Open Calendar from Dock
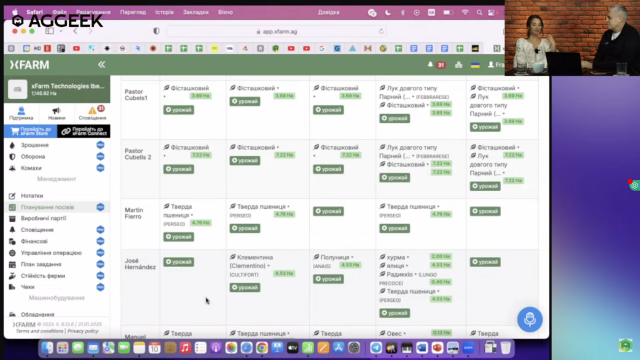 click(155, 348)
